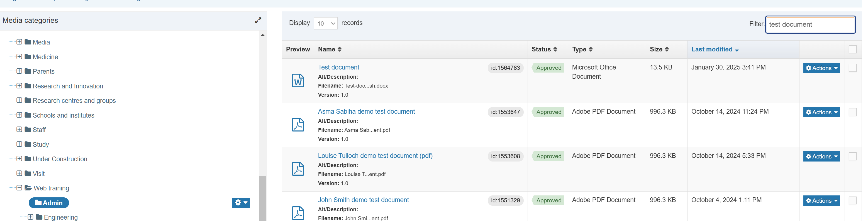Collapse the Web training folder
Viewport: 868px width, 221px height.
tap(19, 188)
